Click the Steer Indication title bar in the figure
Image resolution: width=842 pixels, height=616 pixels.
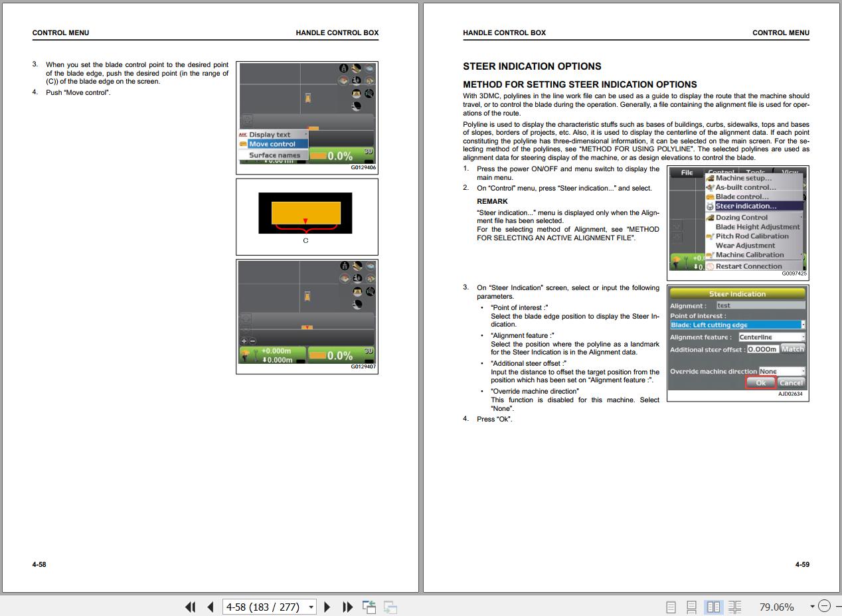pos(737,293)
